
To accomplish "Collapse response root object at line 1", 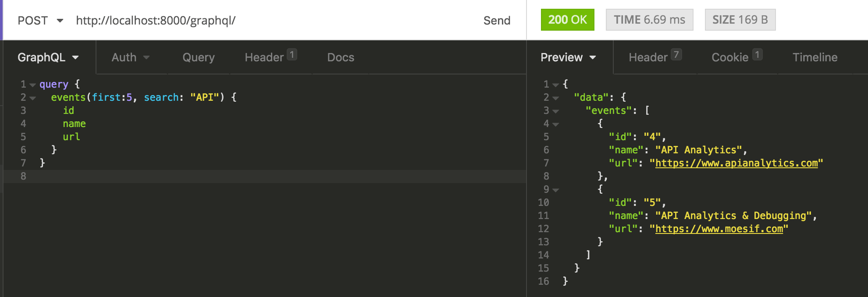I will (555, 85).
